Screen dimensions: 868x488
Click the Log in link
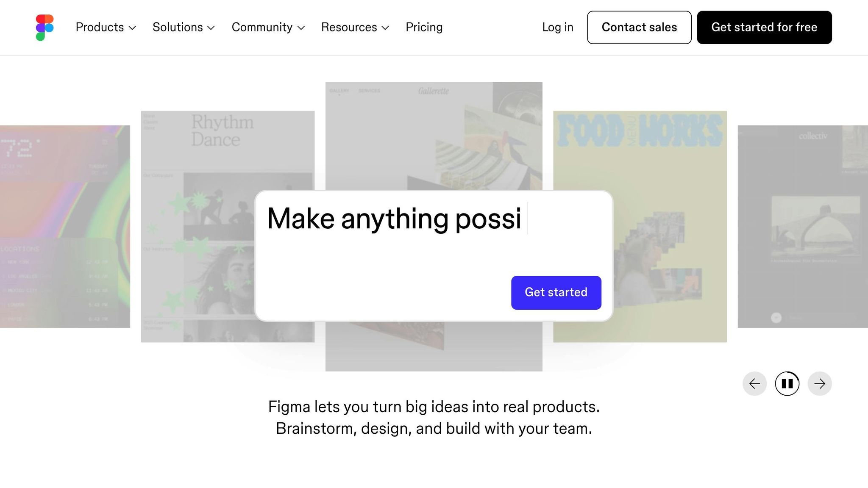557,28
